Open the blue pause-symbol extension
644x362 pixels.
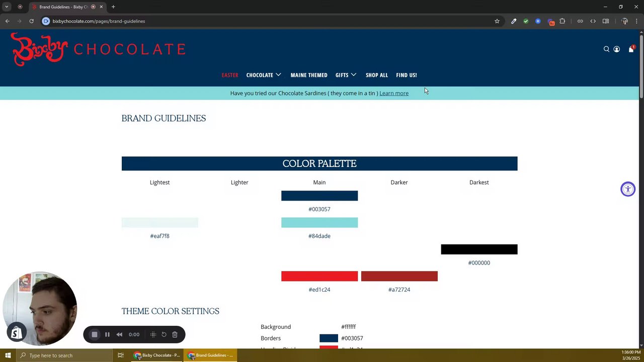tap(538, 21)
